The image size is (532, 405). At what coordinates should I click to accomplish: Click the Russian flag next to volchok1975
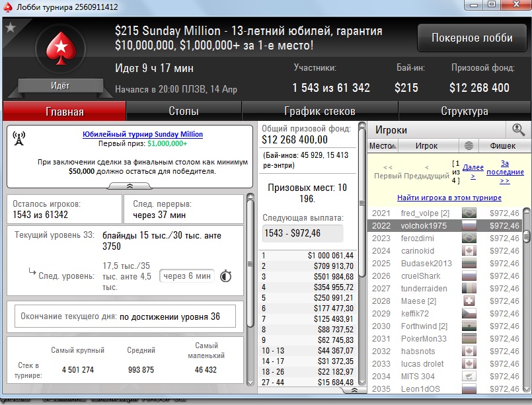point(469,225)
